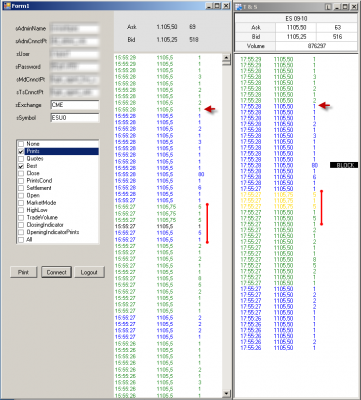Click the BLOCK label marker
The width and height of the screenshot is (361, 400).
coord(344,165)
